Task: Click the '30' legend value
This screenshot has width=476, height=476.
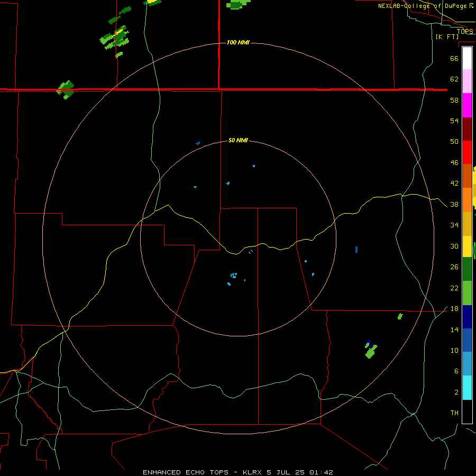Action: 454,246
